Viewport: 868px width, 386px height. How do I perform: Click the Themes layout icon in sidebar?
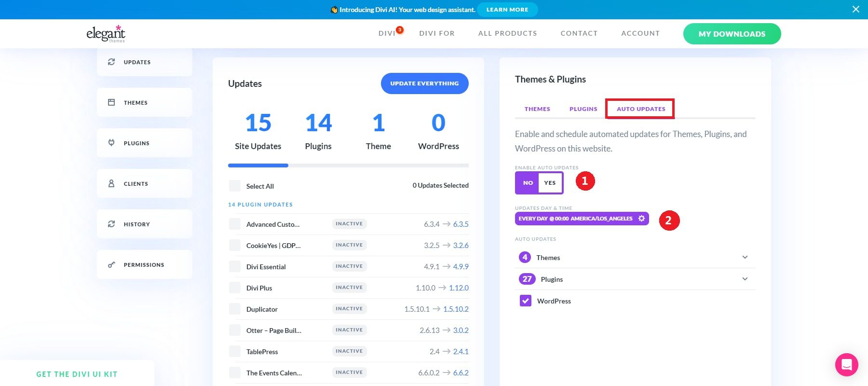pos(111,102)
